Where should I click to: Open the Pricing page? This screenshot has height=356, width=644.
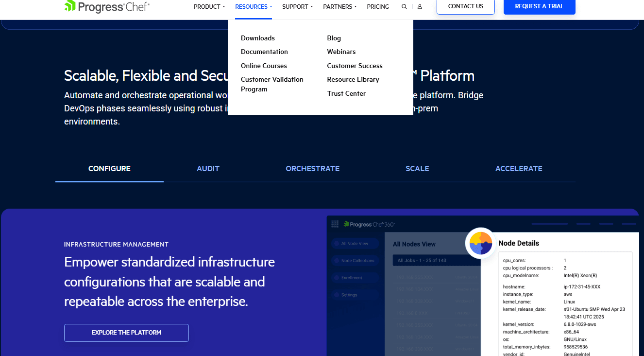click(378, 7)
